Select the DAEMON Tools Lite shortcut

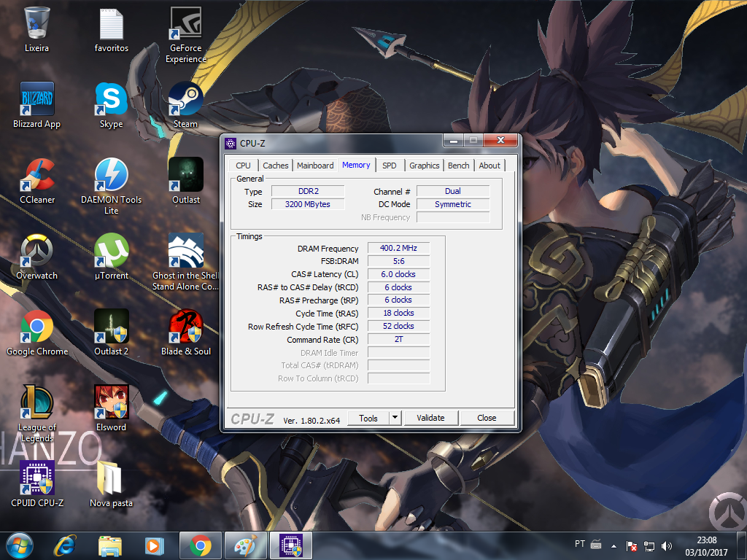111,186
